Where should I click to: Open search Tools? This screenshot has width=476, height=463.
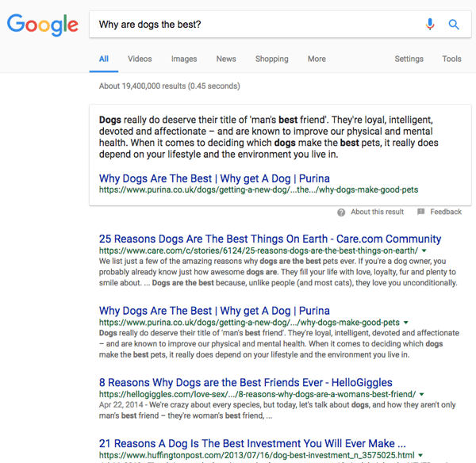[451, 59]
